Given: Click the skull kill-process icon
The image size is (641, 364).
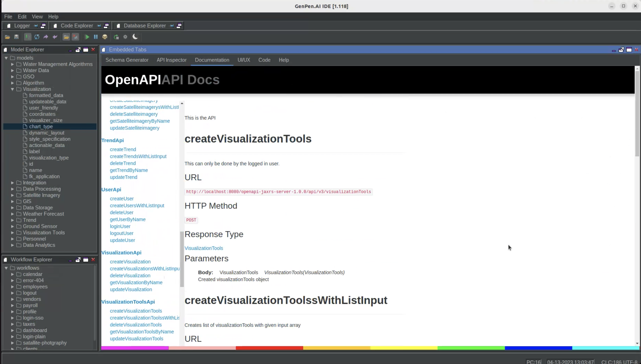Looking at the screenshot, I should coord(105,37).
